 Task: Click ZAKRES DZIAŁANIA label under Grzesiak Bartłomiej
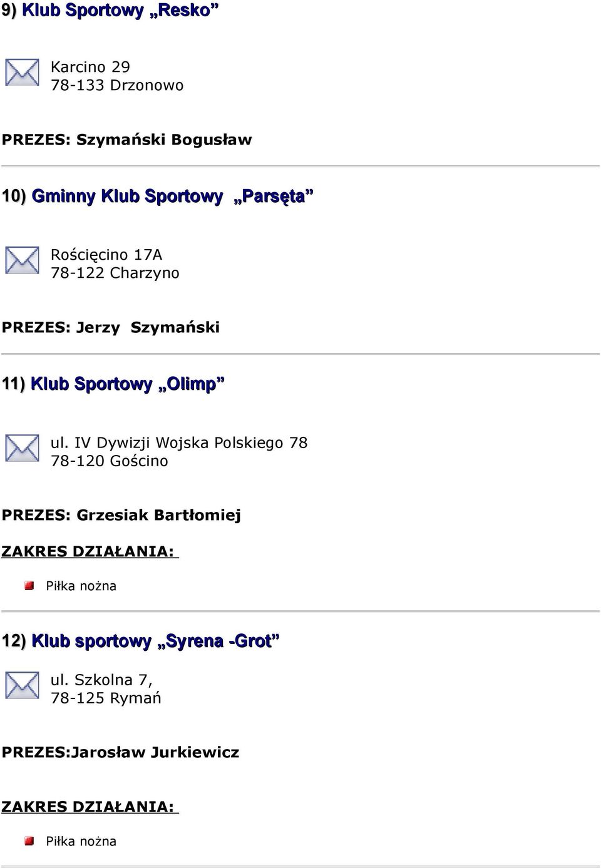click(x=90, y=551)
